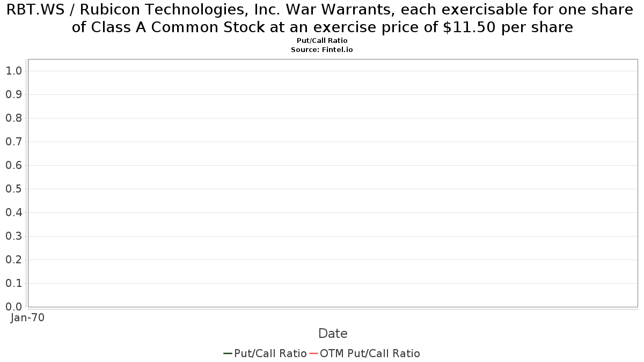Click the Date axis title
Screen dimensions: 644x362
(x=333, y=334)
